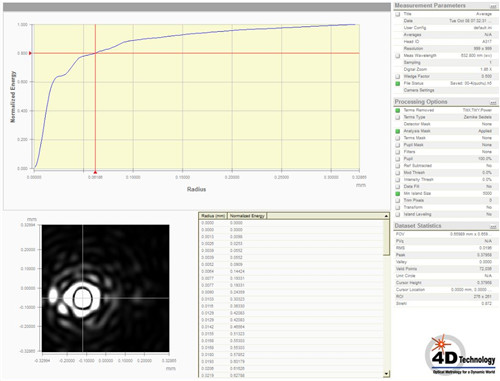Click the Radius (mm) column header
Image resolution: width=500 pixels, height=381 pixels.
[x=213, y=216]
